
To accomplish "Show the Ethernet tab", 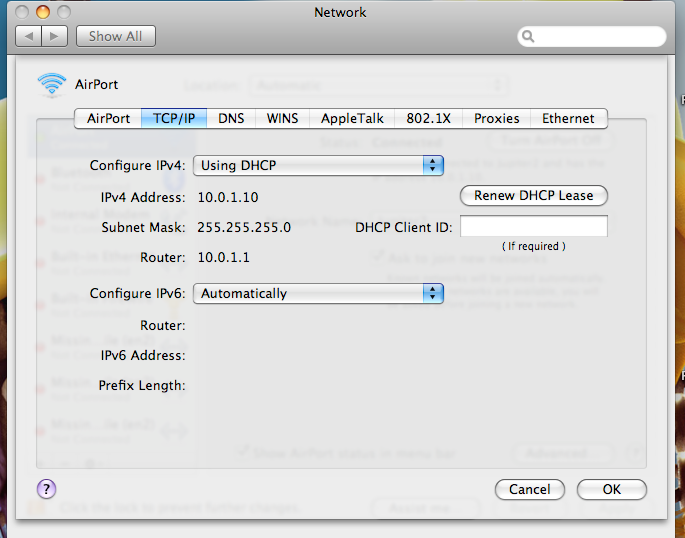I will pyautogui.click(x=568, y=118).
